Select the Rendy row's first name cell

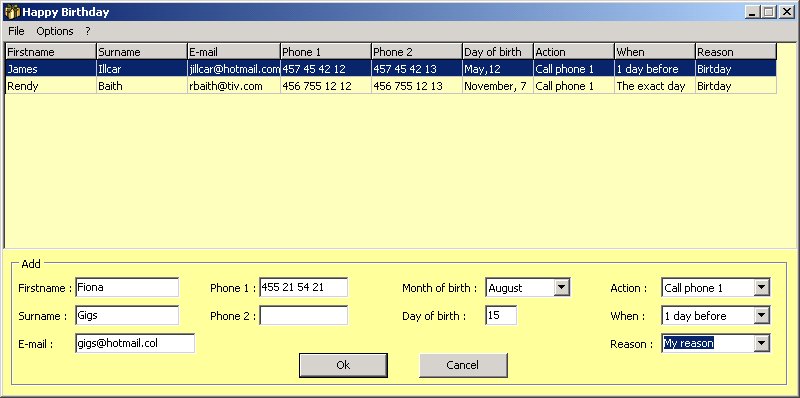(x=51, y=86)
